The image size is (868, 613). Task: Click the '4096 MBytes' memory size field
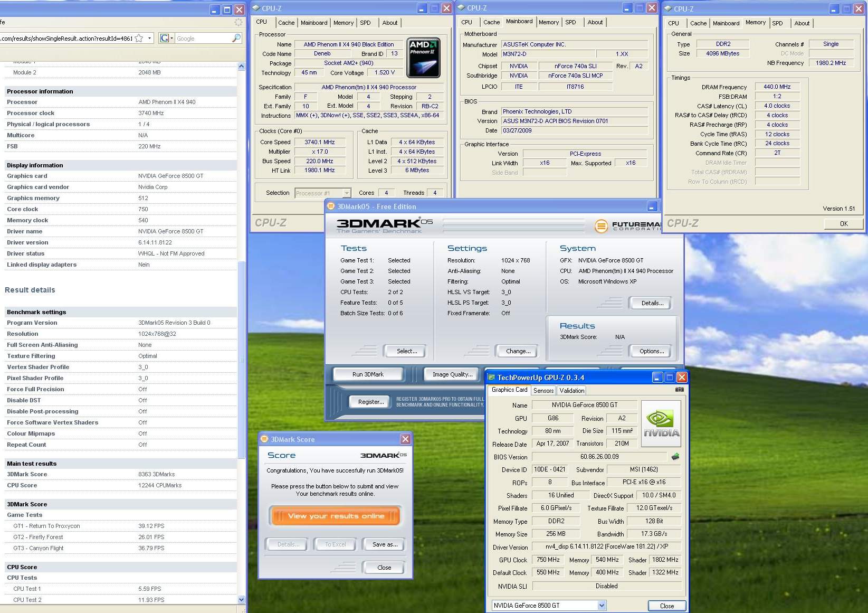coord(722,53)
